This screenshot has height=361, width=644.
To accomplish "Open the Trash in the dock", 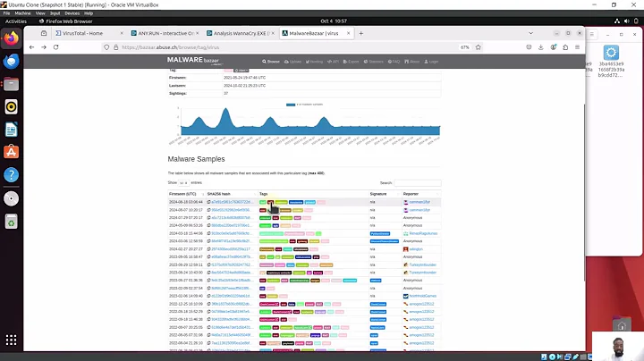I will coord(11,222).
